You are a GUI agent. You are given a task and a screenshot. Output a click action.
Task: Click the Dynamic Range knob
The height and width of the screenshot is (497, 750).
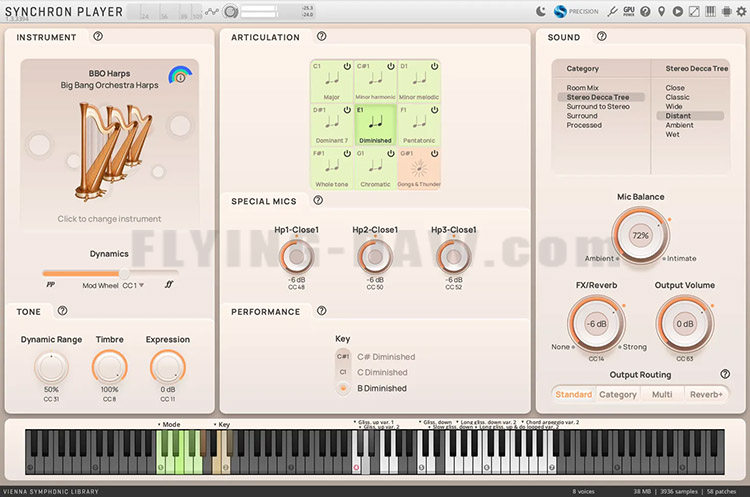coord(51,367)
